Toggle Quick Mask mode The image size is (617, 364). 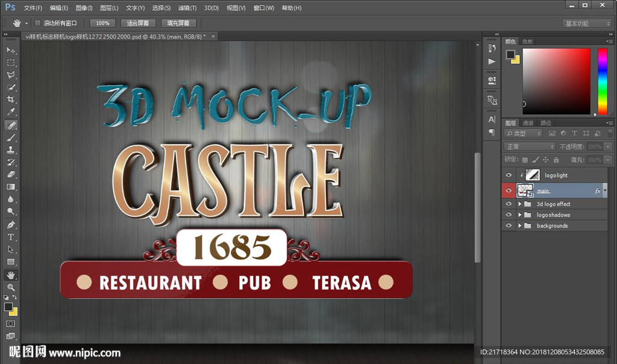coord(11,324)
